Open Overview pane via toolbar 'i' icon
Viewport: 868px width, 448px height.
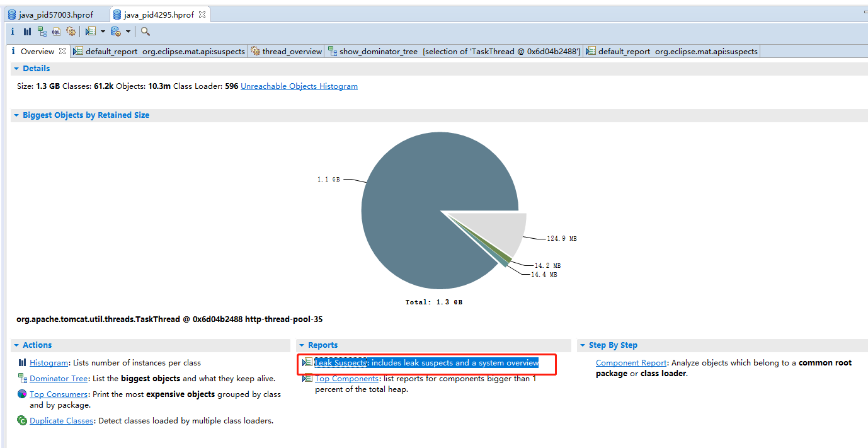click(13, 32)
